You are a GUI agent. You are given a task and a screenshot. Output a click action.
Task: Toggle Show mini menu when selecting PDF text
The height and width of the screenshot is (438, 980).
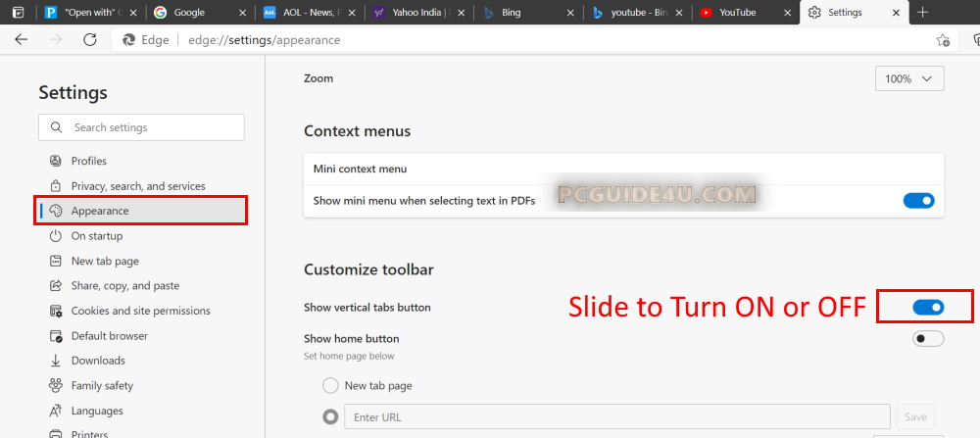click(x=918, y=201)
